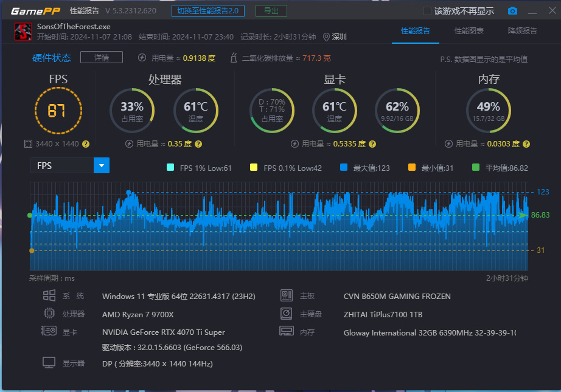Click the orange minimum marker dot on chart

(32, 250)
